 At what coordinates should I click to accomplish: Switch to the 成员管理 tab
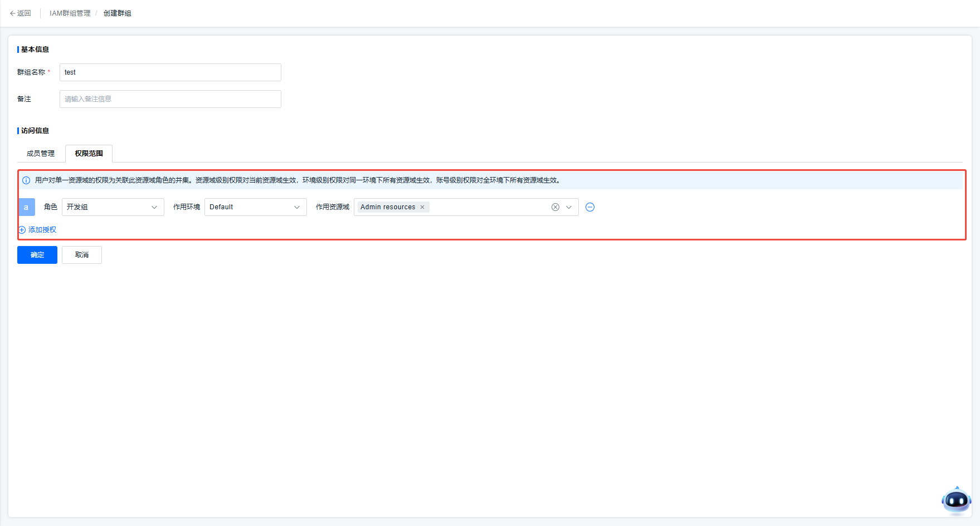41,154
